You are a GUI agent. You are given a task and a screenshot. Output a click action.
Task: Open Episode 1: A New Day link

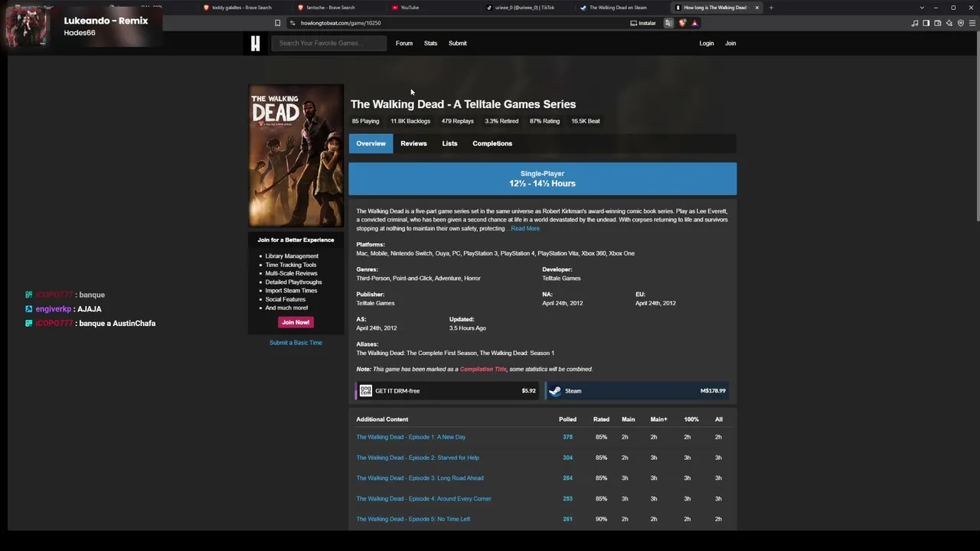coord(410,437)
